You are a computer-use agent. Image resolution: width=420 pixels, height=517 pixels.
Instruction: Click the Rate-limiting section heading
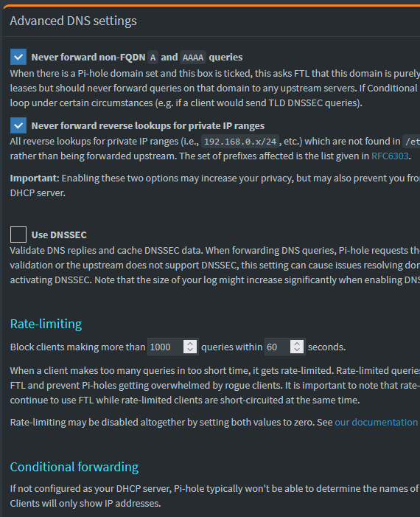(x=46, y=324)
